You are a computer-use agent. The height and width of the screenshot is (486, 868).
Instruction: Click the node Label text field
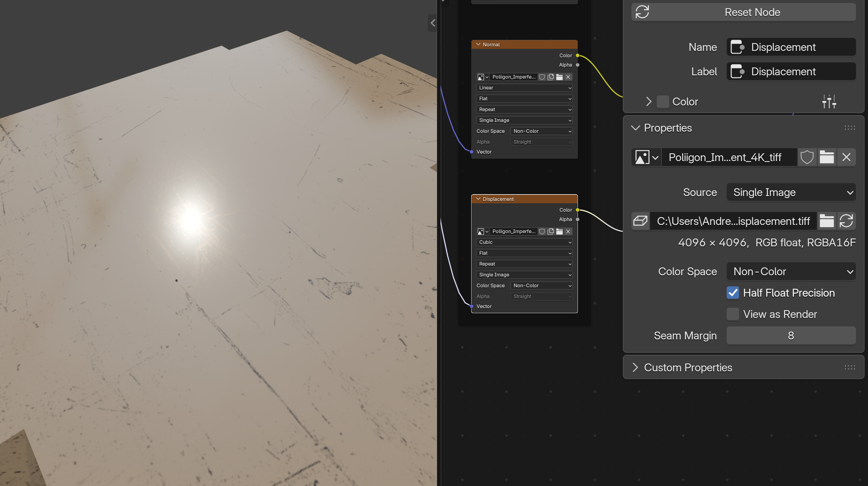coord(791,71)
